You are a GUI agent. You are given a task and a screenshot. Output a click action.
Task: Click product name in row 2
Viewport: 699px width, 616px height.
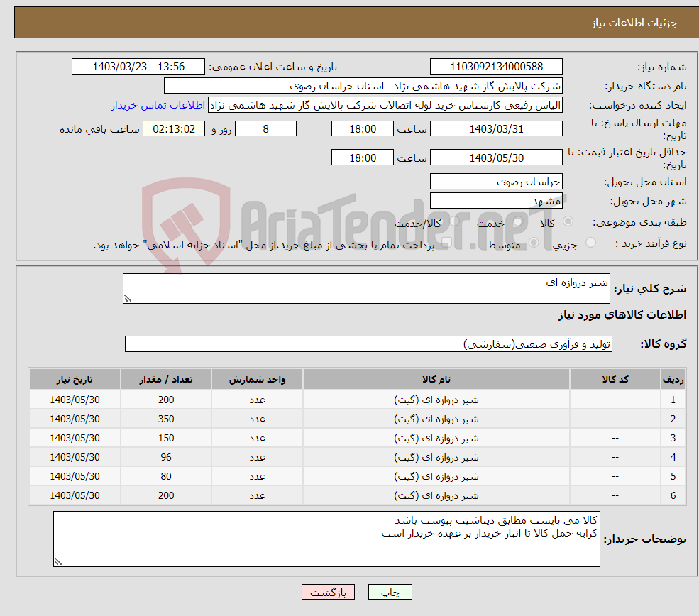click(x=436, y=419)
